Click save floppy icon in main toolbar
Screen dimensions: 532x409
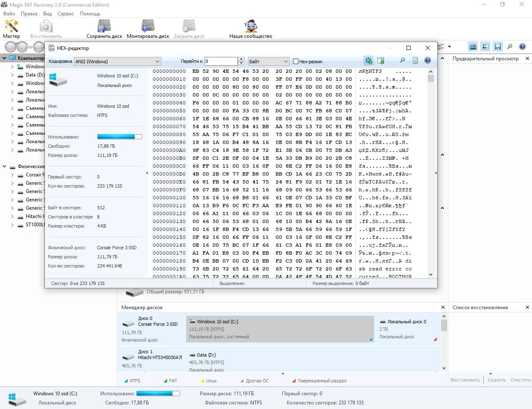498,47
